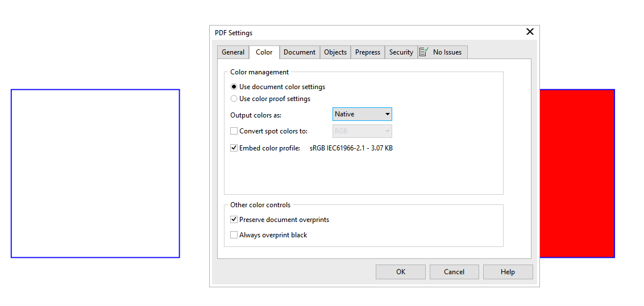644x306 pixels.
Task: Select the red filled rectangle
Action: click(x=577, y=174)
